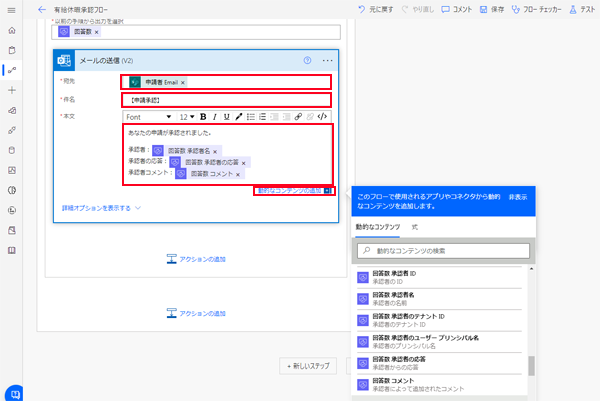The width and height of the screenshot is (600, 401).
Task: Open コメント (comments) in top bar
Action: click(457, 10)
